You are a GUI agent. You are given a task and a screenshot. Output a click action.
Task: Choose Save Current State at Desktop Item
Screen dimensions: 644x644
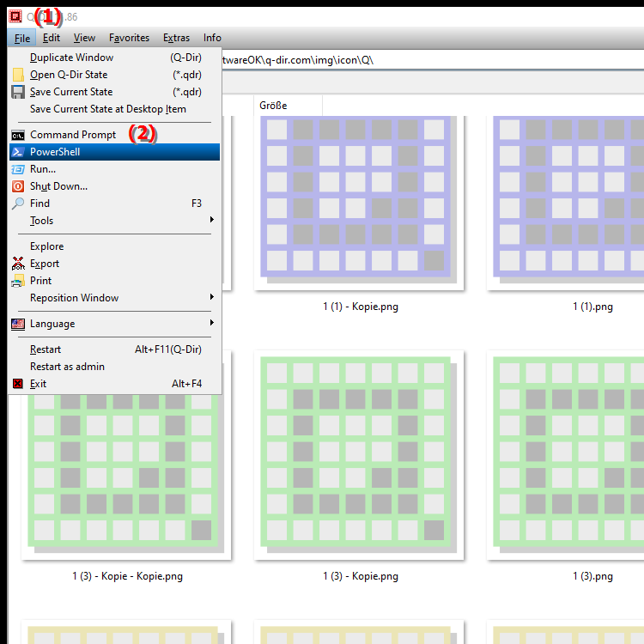[114, 109]
